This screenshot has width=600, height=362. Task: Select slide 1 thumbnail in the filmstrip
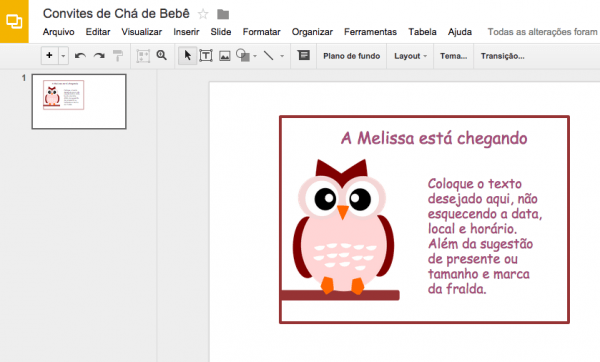coord(79,101)
